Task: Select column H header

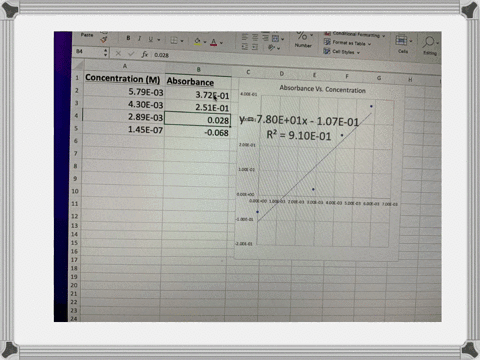Action: (410, 79)
